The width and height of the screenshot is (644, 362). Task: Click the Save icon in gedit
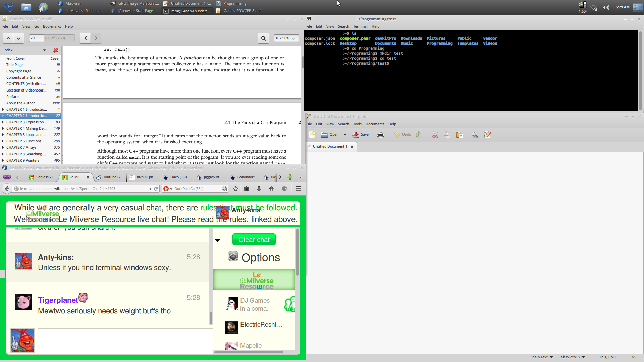[356, 135]
